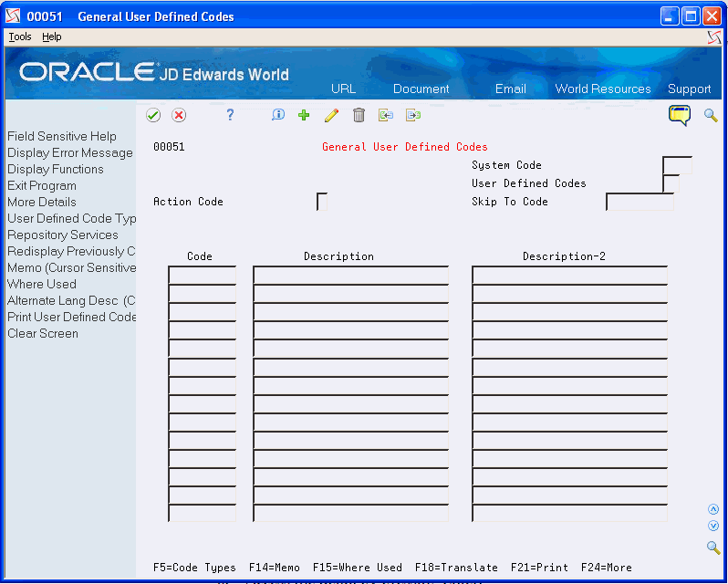Click Redisplay Previously Changed in sidebar

(71, 251)
